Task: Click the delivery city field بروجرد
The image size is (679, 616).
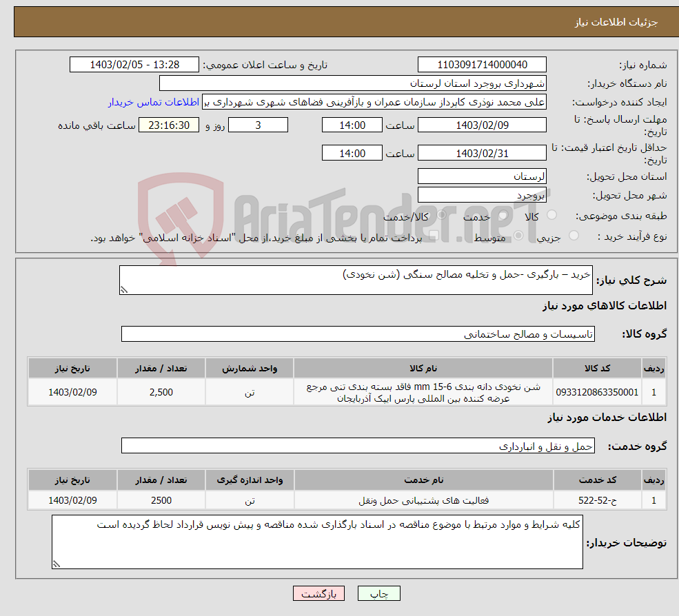Action: pyautogui.click(x=482, y=195)
